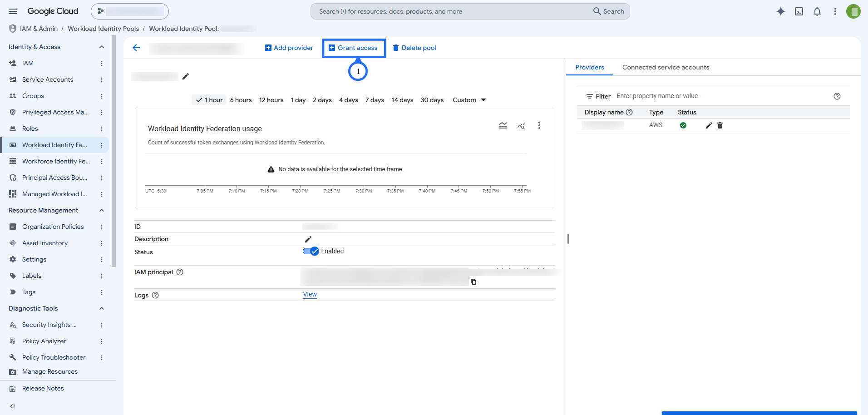868x415 pixels.
Task: Go to IAM & Admin breadcrumb
Action: [x=39, y=29]
